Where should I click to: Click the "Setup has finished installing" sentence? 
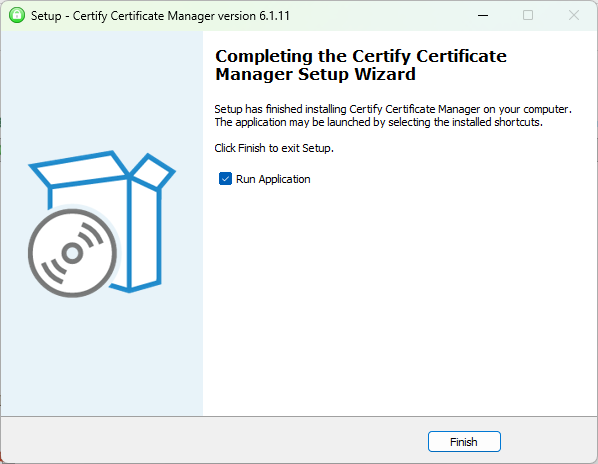[393, 109]
